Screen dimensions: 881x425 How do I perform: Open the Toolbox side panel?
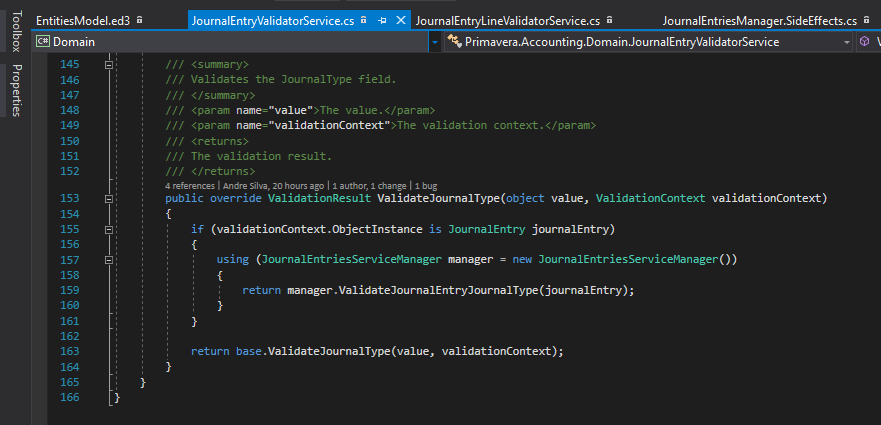(x=17, y=30)
